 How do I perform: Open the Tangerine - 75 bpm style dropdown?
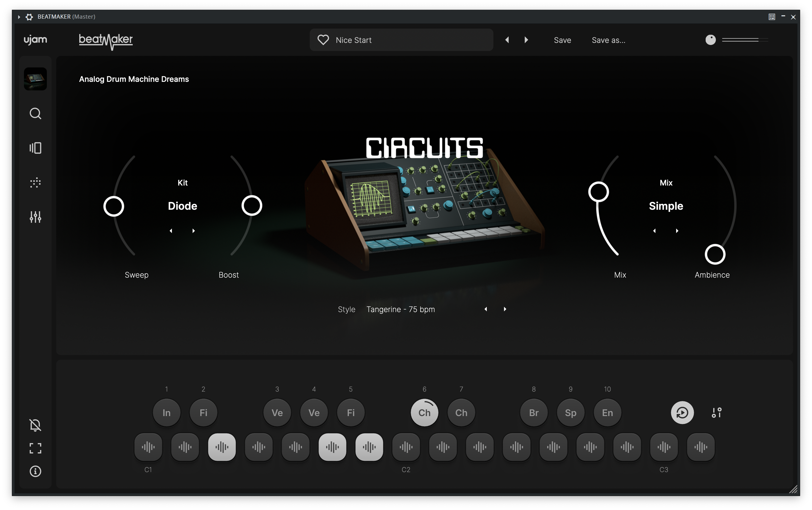[401, 309]
